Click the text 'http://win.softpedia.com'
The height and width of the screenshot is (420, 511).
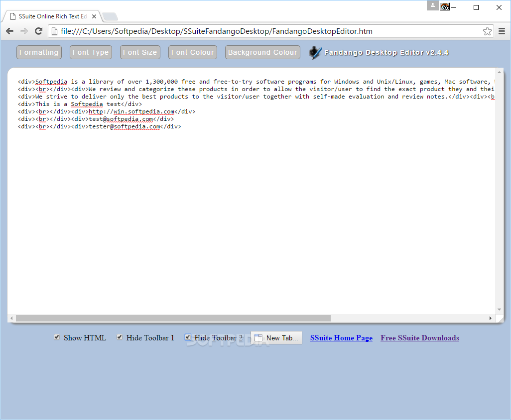[131, 111]
